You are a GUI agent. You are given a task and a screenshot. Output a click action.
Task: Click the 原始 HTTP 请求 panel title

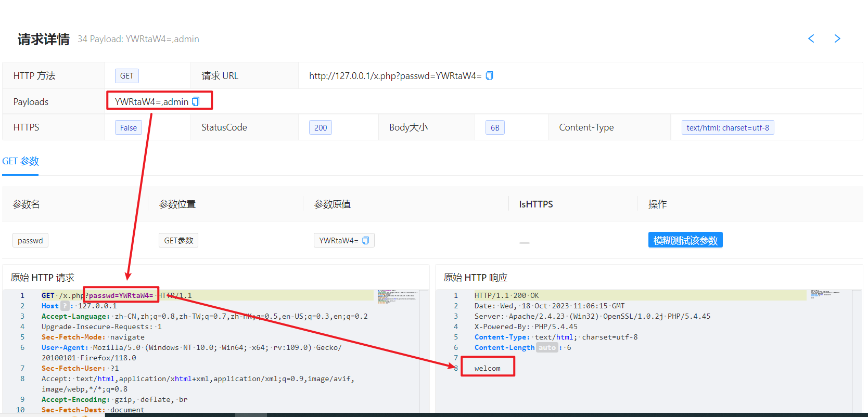tap(43, 278)
